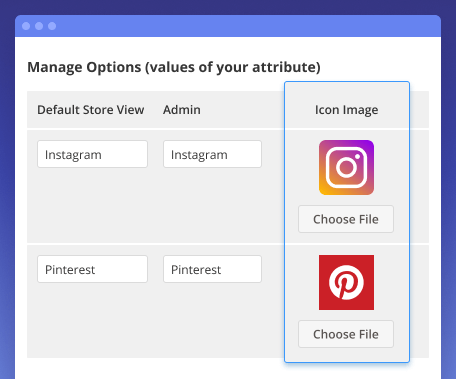Focus the Instagram Admin field
The width and height of the screenshot is (456, 379).
click(x=212, y=154)
